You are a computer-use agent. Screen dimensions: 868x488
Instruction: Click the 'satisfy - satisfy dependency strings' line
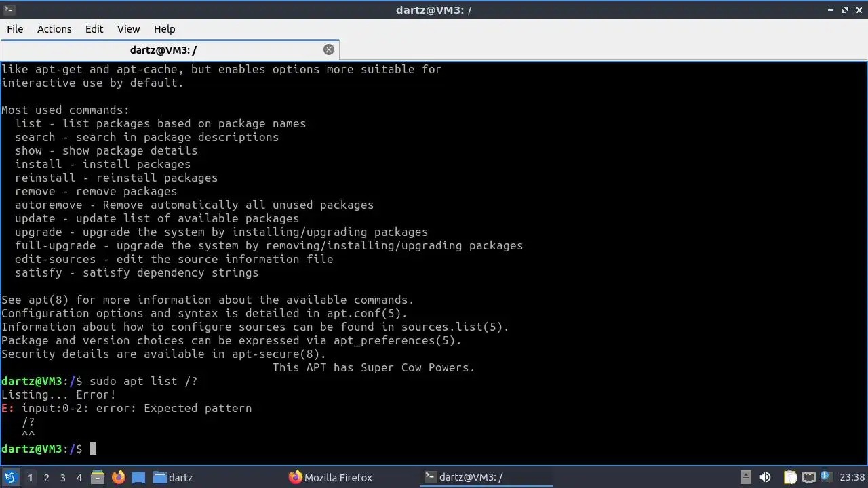[x=136, y=272]
